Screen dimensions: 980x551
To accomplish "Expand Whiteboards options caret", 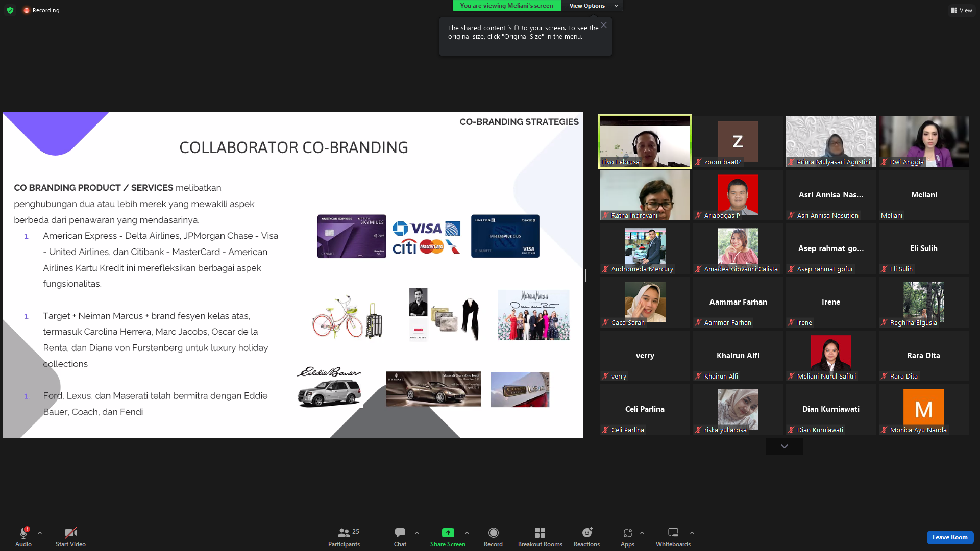I will pyautogui.click(x=692, y=533).
